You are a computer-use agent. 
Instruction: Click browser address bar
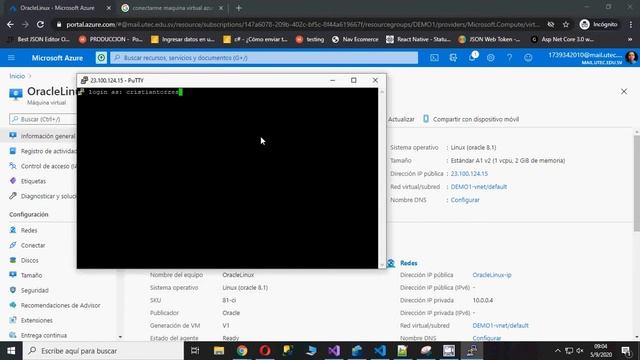click(x=303, y=24)
